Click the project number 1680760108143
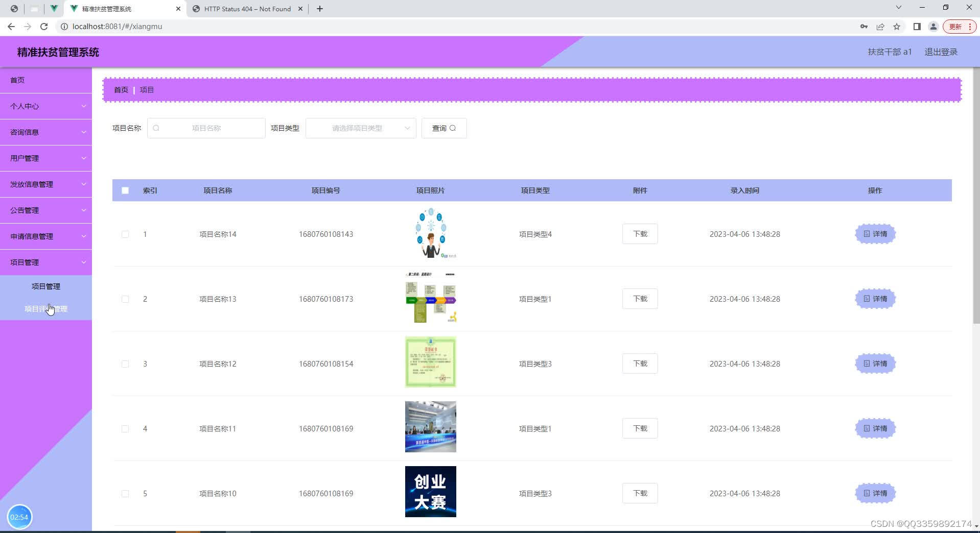 click(x=326, y=234)
